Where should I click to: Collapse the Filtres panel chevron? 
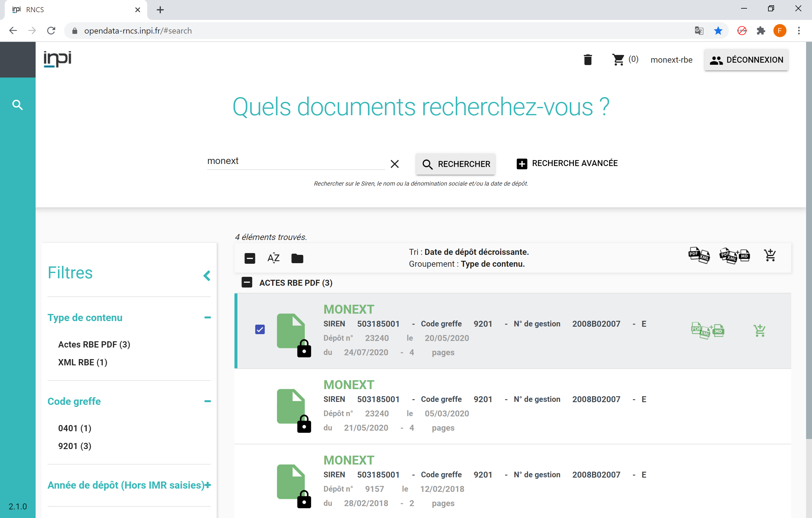pos(207,276)
